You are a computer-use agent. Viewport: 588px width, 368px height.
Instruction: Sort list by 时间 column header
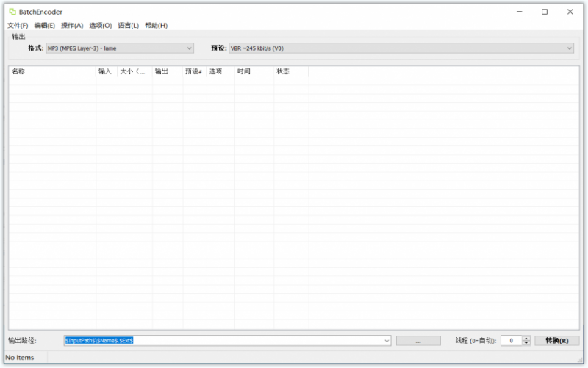click(x=254, y=71)
